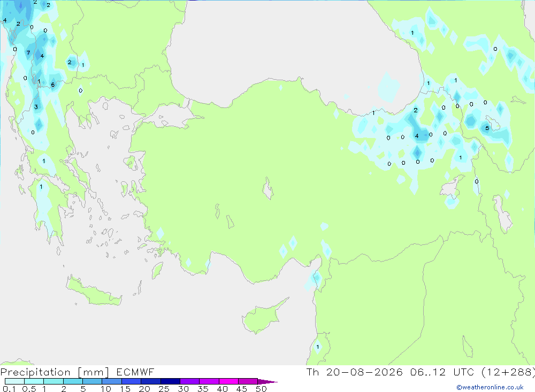Click the '50' legend tick label
The width and height of the screenshot is (535, 392).
(x=261, y=389)
